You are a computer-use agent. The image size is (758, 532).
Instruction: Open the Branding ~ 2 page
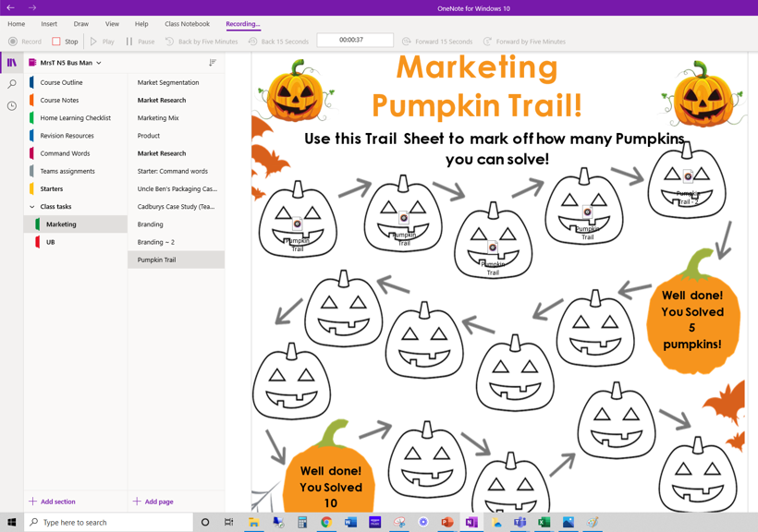[x=177, y=242]
